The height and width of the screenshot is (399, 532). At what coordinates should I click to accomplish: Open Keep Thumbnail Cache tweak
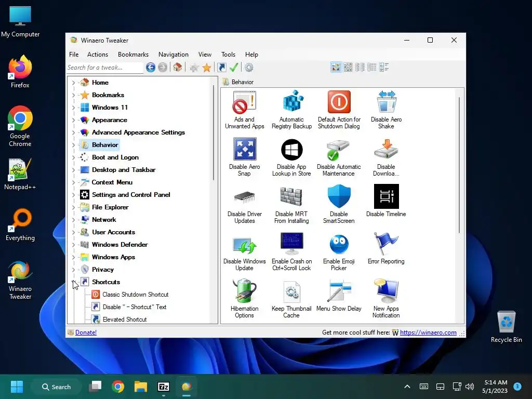(x=291, y=299)
